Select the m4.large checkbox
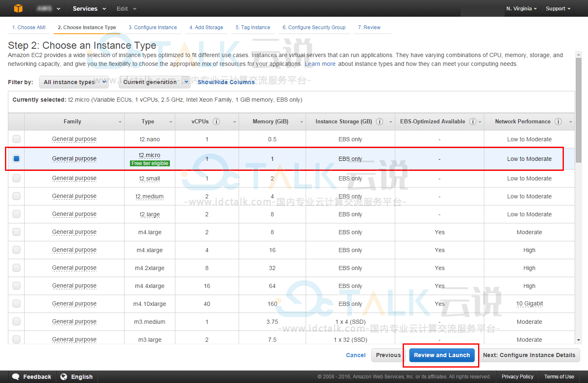 pos(16,232)
